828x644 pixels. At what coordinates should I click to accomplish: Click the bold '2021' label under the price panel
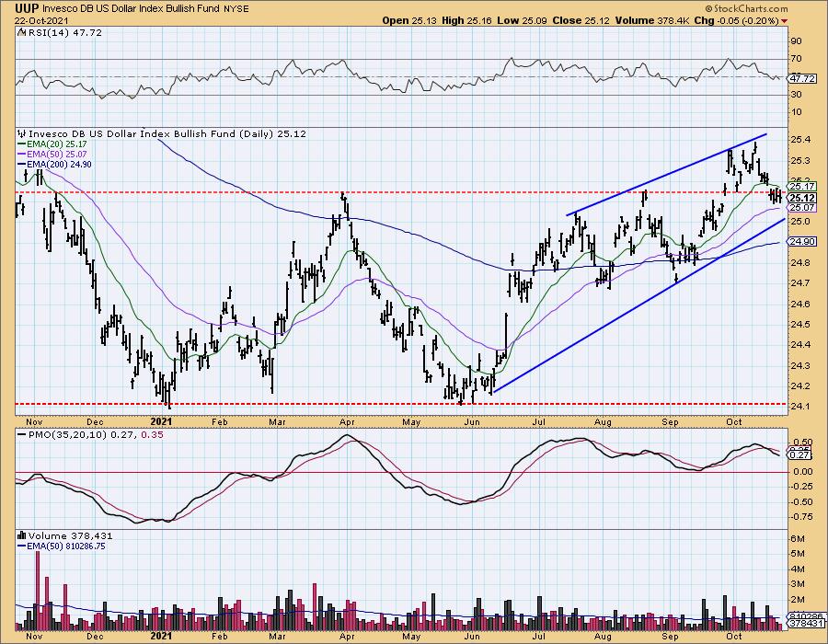pyautogui.click(x=161, y=421)
